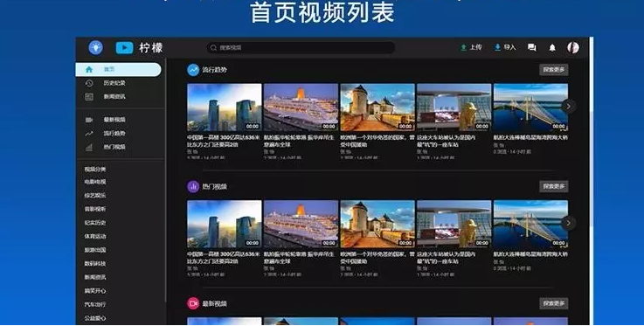Open the notifications bell
The width and height of the screenshot is (644, 326).
552,48
